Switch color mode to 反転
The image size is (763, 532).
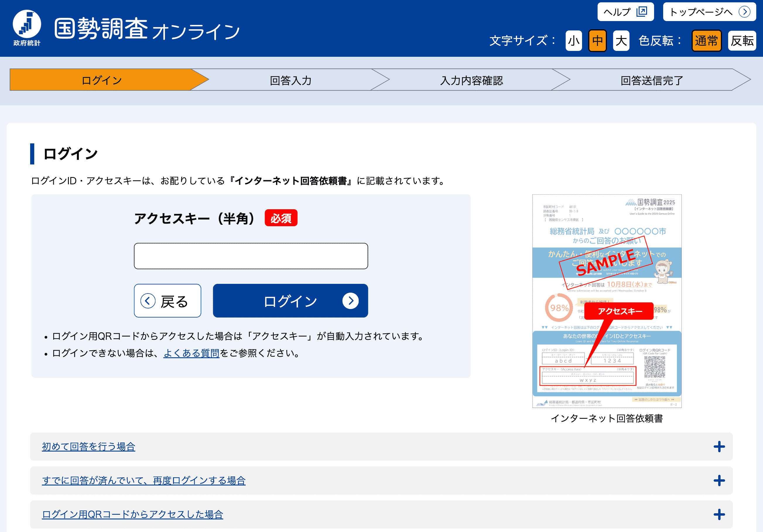point(742,41)
